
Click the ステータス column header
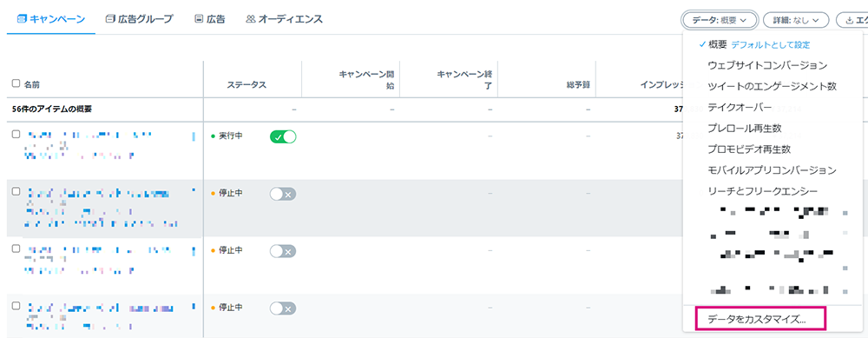[x=247, y=85]
